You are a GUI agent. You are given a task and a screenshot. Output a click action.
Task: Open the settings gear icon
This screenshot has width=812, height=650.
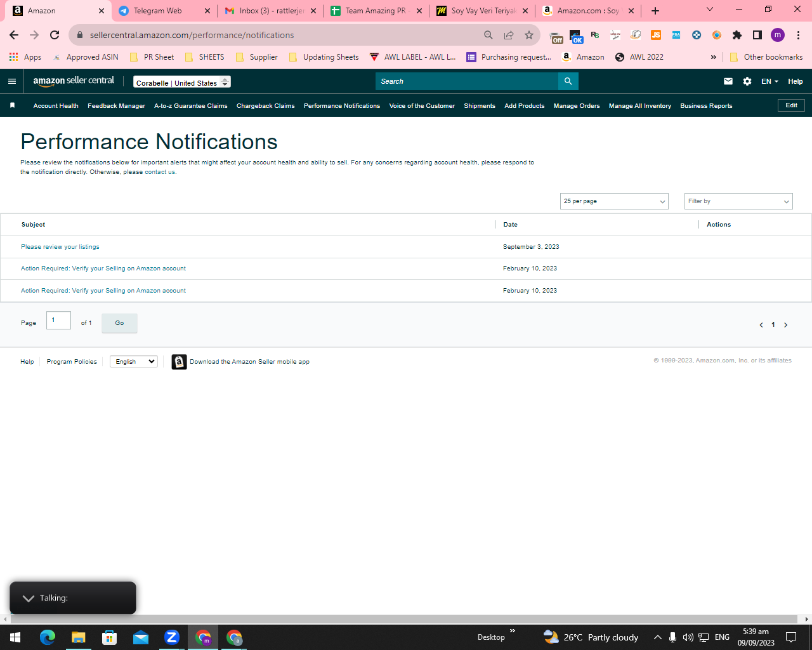click(747, 81)
